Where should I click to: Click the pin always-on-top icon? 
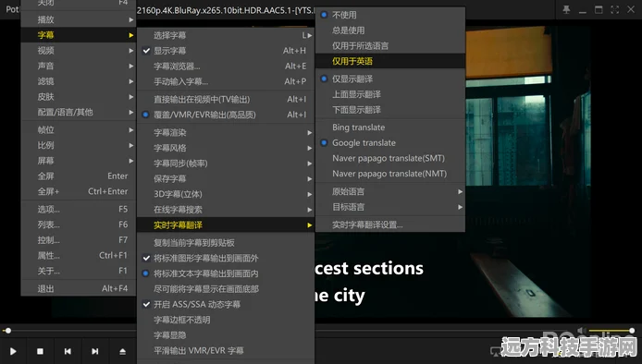coord(566,9)
